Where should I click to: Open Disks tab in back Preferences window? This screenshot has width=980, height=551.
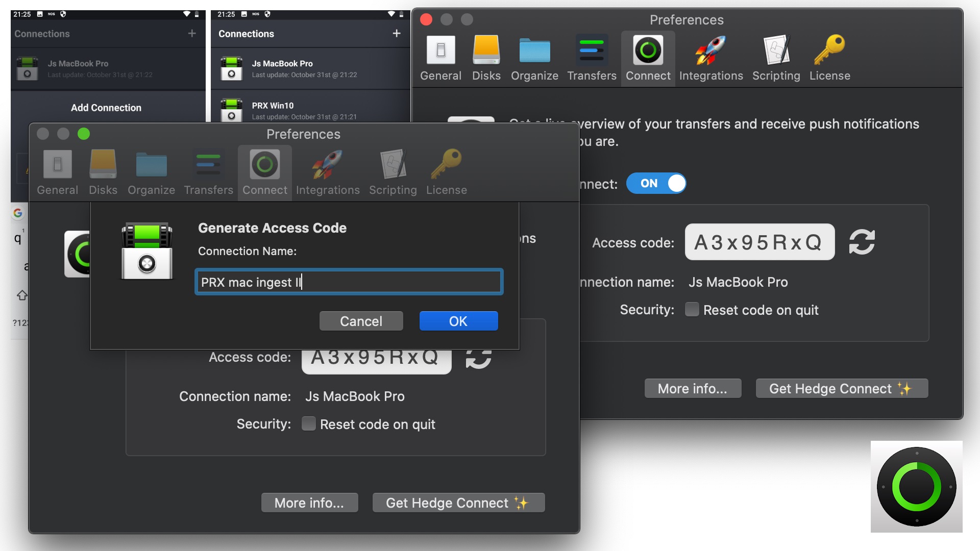[x=486, y=59]
